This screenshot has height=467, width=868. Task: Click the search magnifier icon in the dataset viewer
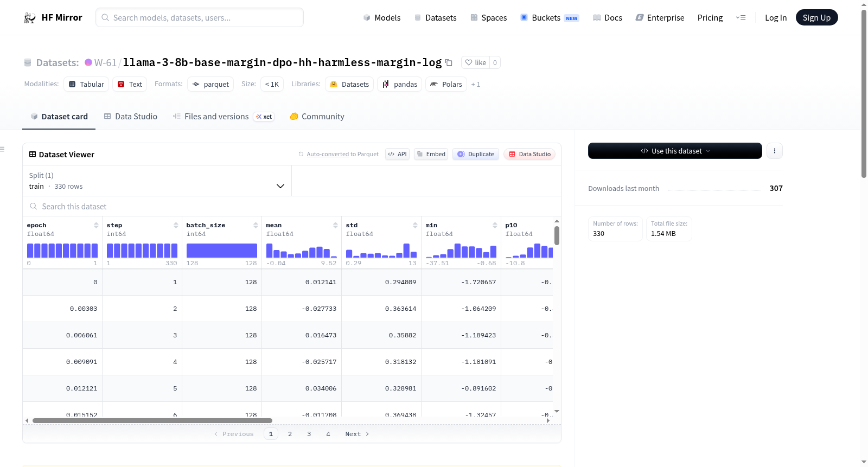34,207
